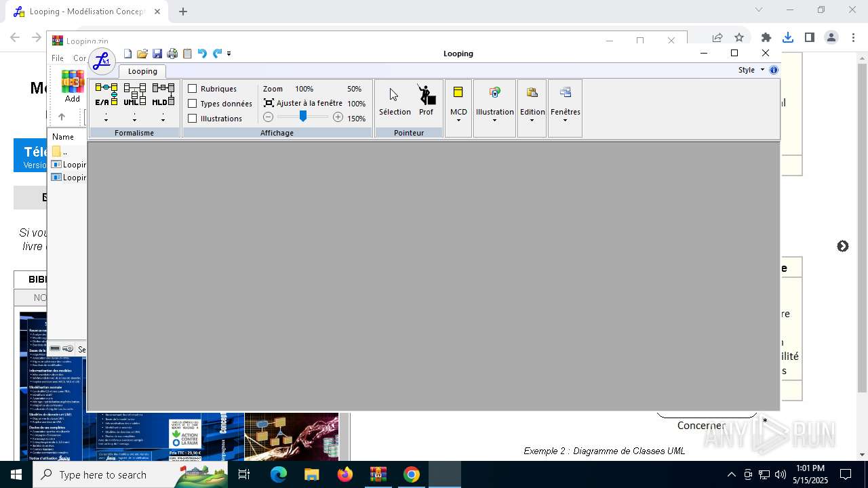Viewport: 868px width, 488px height.
Task: Select the UML formalism icon
Action: pyautogui.click(x=134, y=95)
